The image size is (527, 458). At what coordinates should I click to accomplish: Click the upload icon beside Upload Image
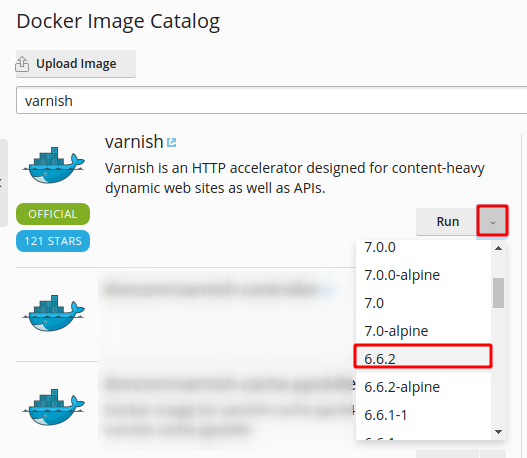(22, 64)
